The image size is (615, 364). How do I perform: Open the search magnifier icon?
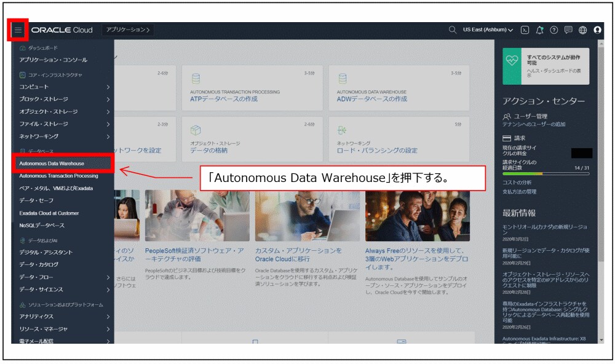452,30
